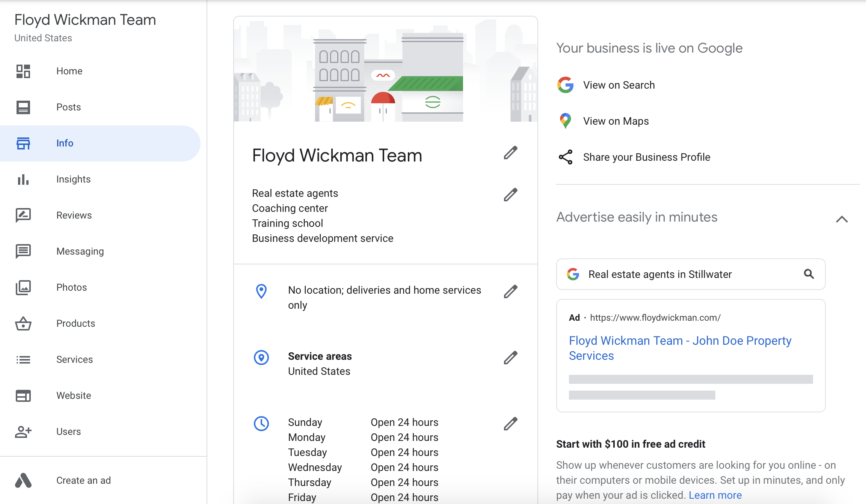The width and height of the screenshot is (866, 504).
Task: Open Messaging in the left navigation
Action: tap(80, 251)
